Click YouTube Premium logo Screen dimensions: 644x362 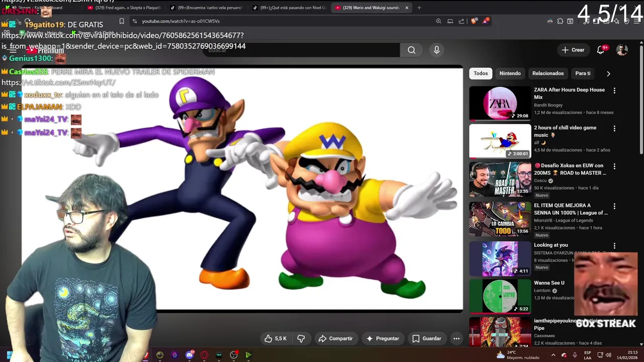(x=45, y=50)
